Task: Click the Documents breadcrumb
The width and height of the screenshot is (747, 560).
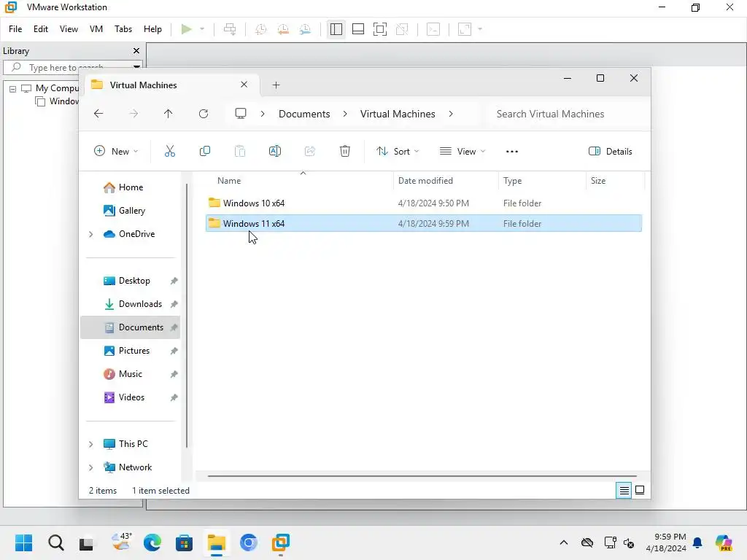Action: pos(304,114)
